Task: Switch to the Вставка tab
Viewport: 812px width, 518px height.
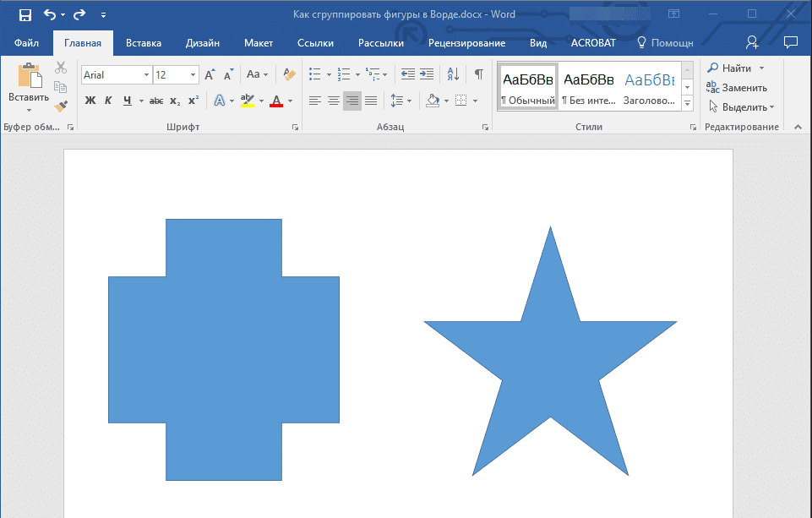Action: point(144,43)
